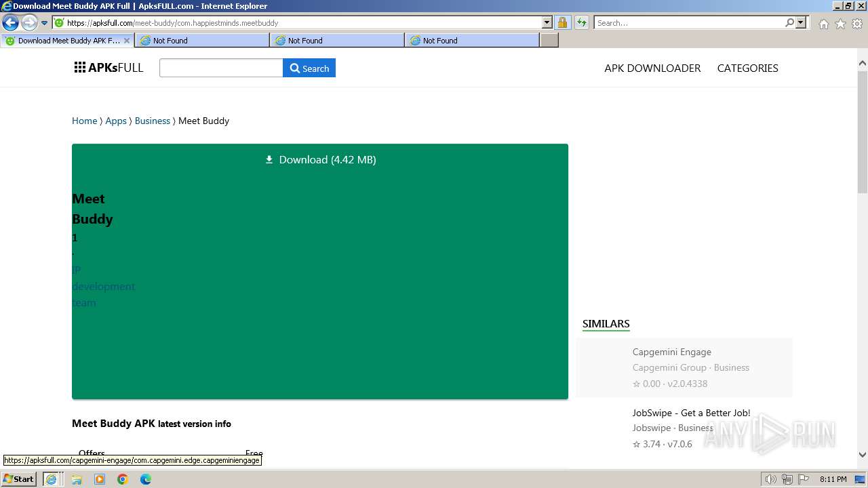Switch to the second Not Found tab

[x=337, y=41]
